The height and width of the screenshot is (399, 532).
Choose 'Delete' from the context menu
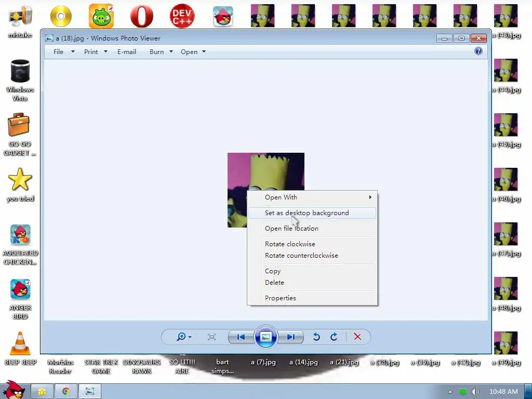[x=312, y=282]
